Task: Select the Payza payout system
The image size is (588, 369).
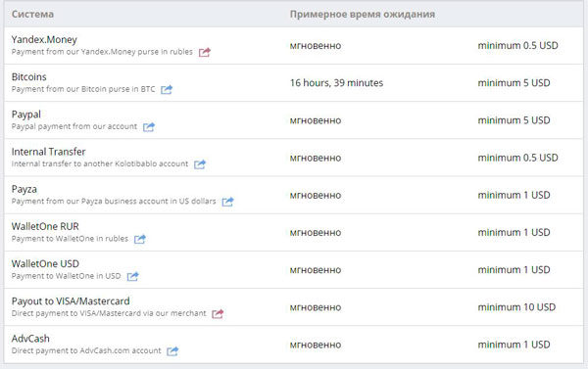Action: click(x=24, y=190)
